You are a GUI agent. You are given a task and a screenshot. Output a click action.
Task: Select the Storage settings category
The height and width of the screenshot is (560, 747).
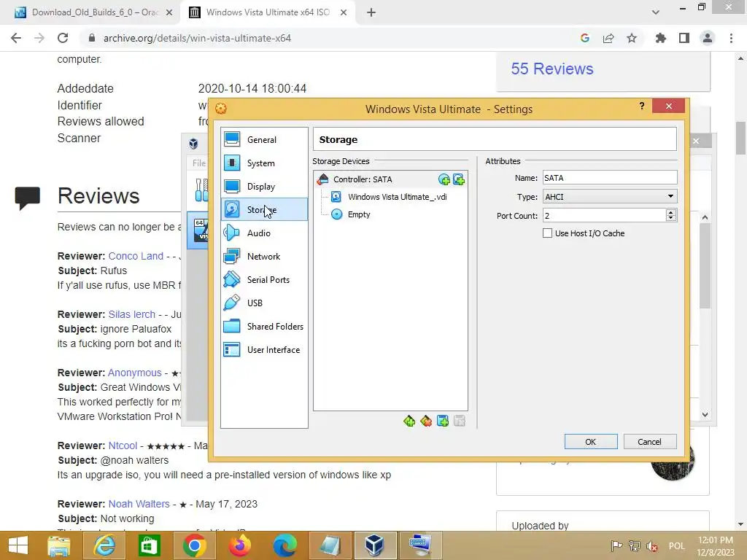click(264, 209)
